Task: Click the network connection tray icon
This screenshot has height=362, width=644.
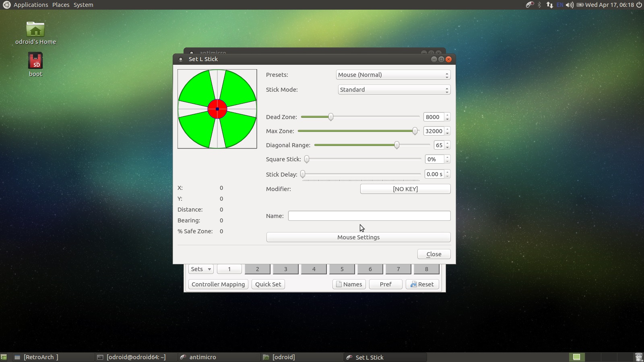Action: [x=549, y=5]
